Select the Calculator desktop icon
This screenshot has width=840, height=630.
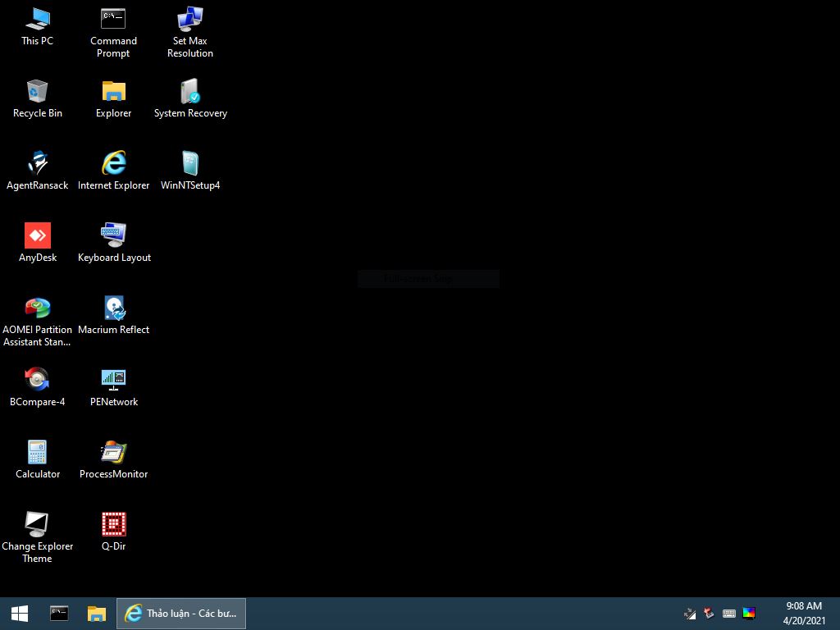click(x=38, y=459)
